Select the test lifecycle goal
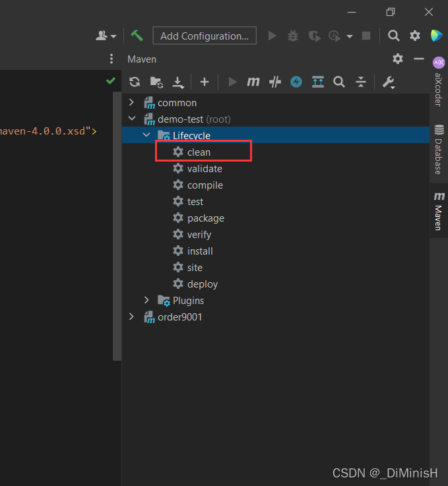The width and height of the screenshot is (448, 486). [188, 202]
